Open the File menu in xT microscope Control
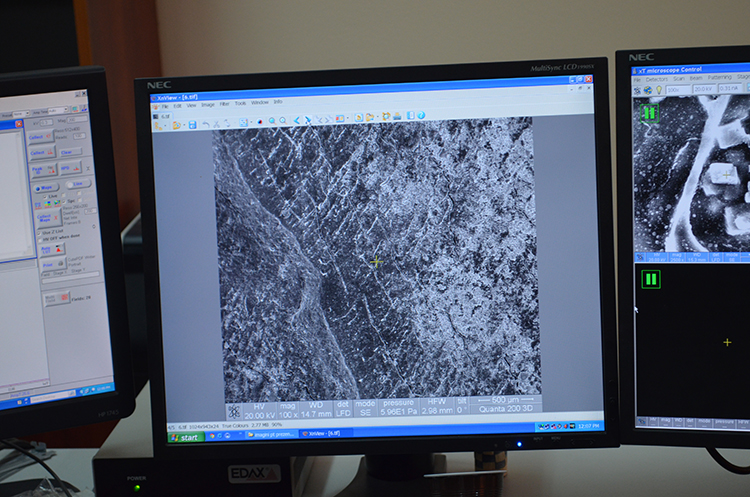Viewport: 750px width, 497px height. (x=637, y=80)
